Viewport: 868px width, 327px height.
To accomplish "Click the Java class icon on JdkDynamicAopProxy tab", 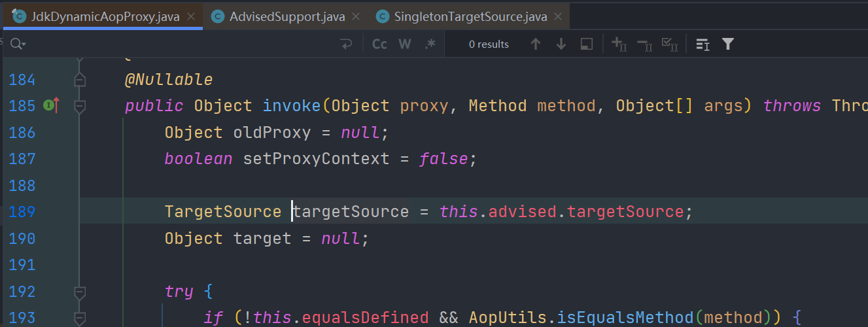I will [x=20, y=16].
